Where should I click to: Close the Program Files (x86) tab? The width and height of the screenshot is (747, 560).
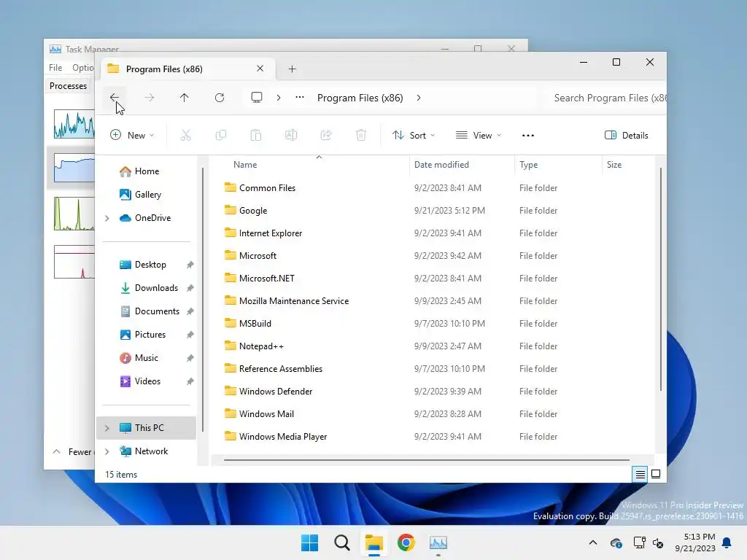pyautogui.click(x=260, y=69)
